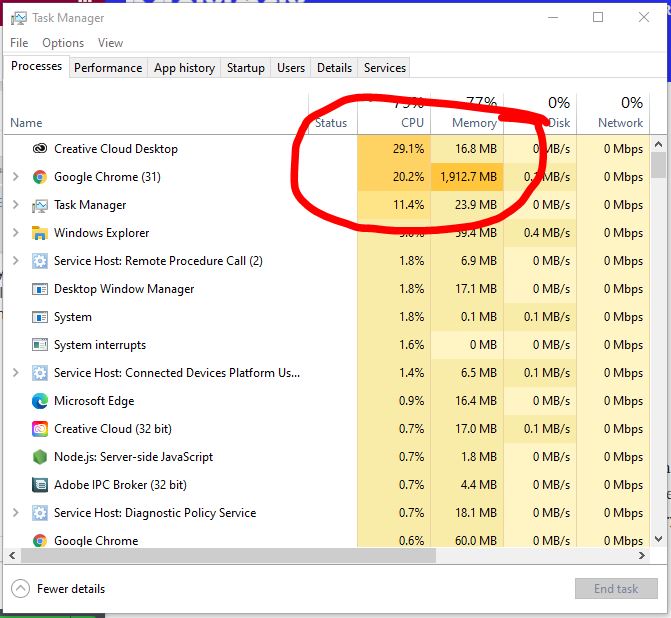671x618 pixels.
Task: Click the Node.js hexagon icon
Action: [x=40, y=457]
